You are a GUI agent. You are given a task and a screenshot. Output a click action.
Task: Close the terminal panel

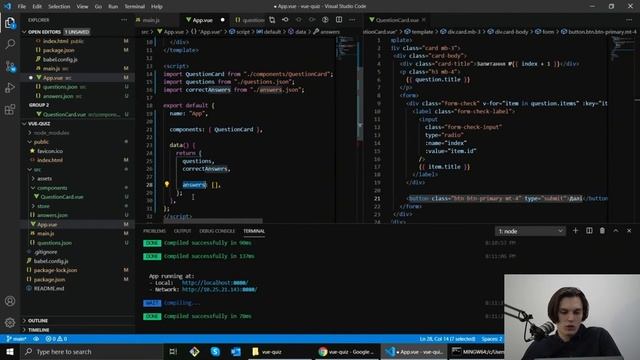pyautogui.click(x=629, y=231)
